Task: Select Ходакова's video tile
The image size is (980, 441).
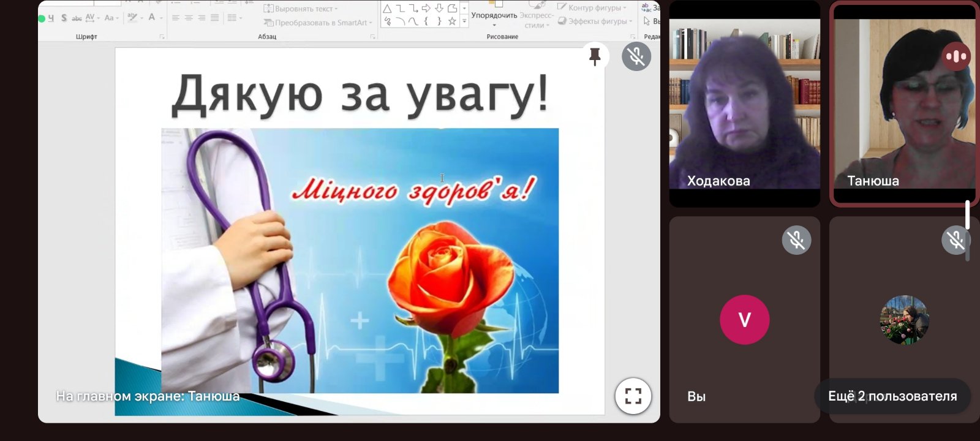Action: click(x=744, y=104)
